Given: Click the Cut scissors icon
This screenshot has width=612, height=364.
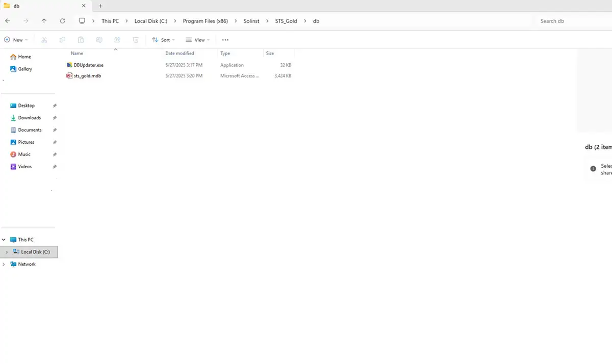Looking at the screenshot, I should [x=44, y=40].
